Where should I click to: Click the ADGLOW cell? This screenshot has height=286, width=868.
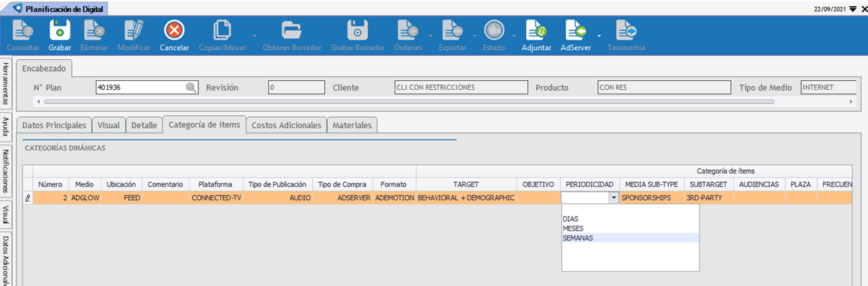(x=85, y=198)
